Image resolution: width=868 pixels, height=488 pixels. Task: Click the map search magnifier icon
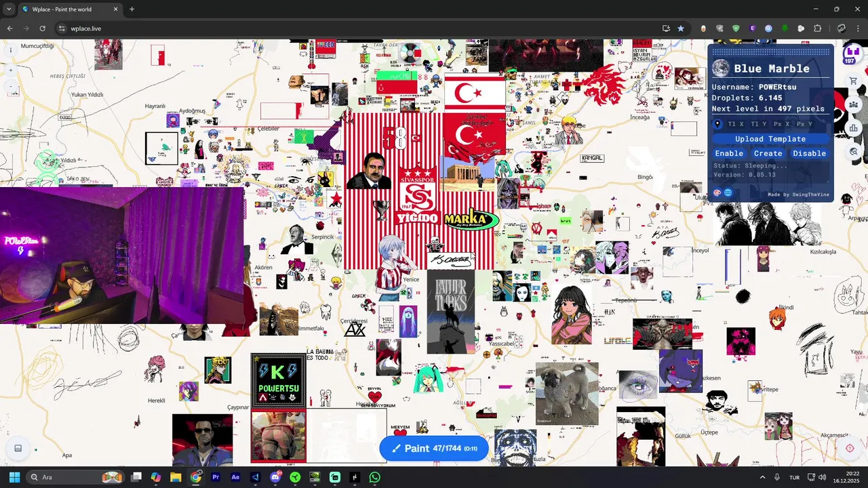(853, 151)
